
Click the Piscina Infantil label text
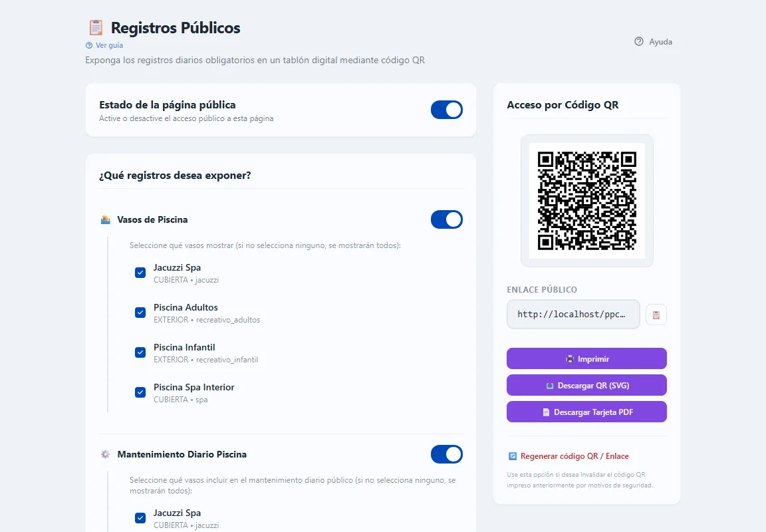tap(184, 347)
